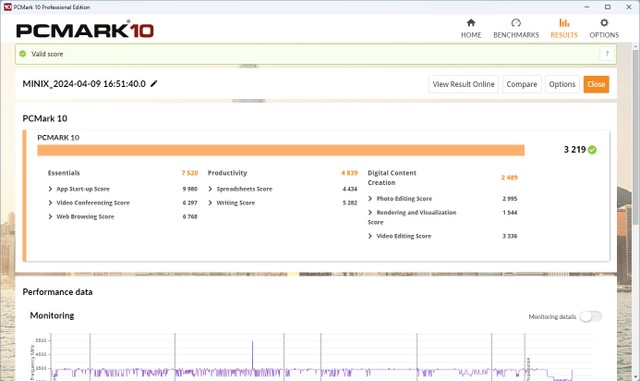Image resolution: width=640 pixels, height=381 pixels.
Task: Click the Photo Editing value 2 995
Action: click(x=510, y=199)
